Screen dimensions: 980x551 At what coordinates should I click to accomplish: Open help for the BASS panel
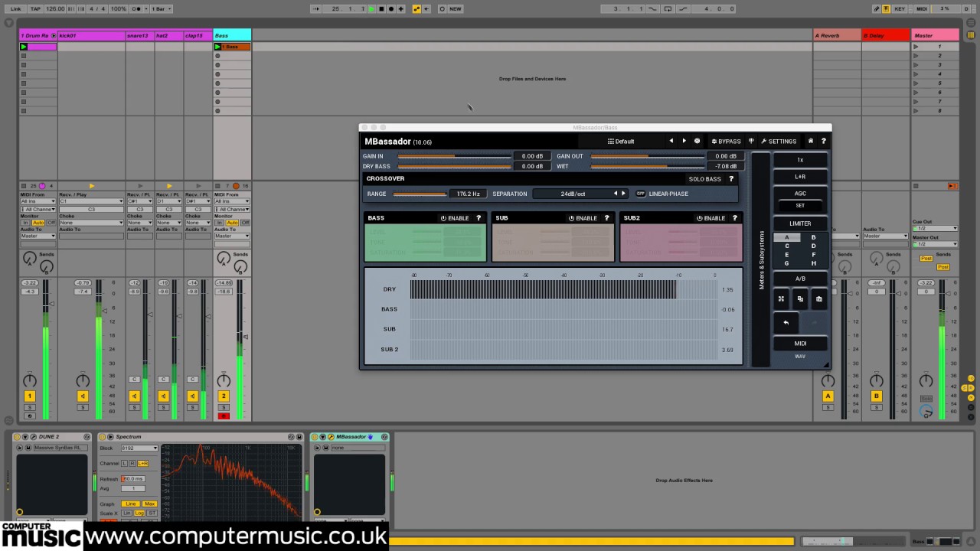pyautogui.click(x=479, y=218)
